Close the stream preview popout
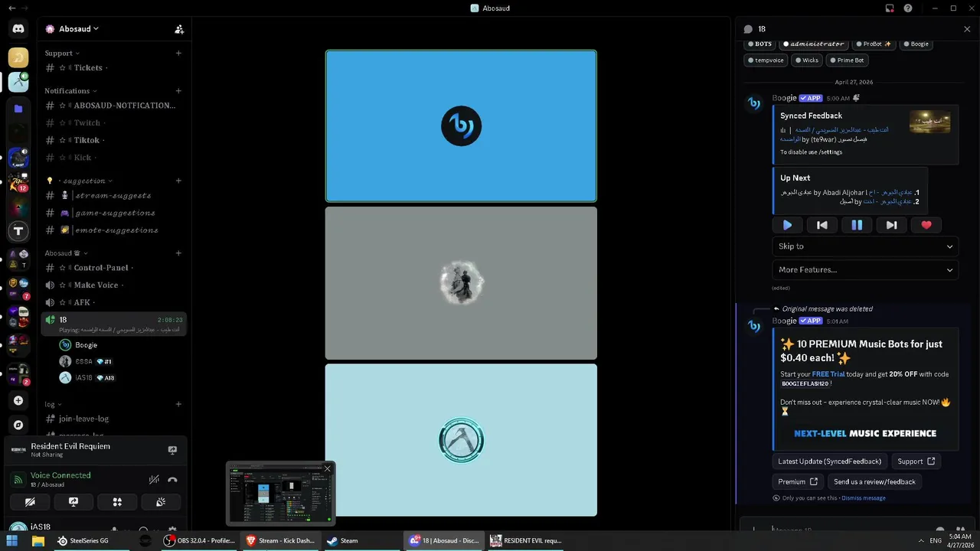 (328, 468)
